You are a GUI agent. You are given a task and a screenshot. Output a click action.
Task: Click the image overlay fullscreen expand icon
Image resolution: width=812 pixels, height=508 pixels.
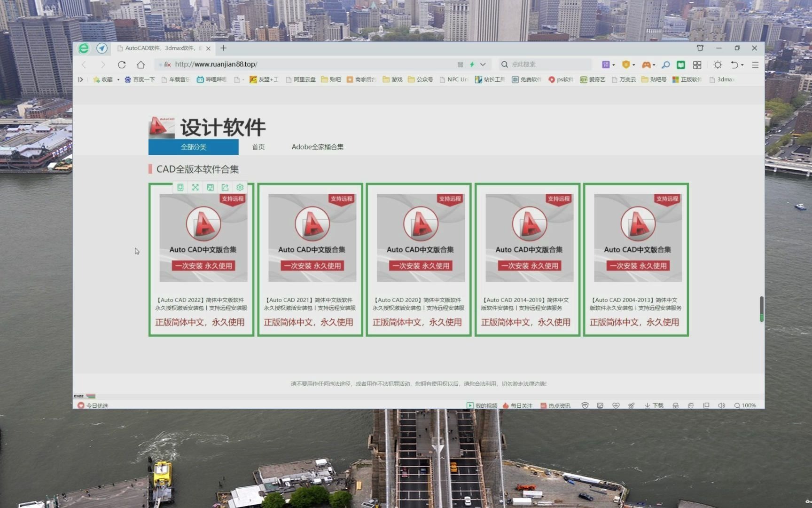(x=195, y=187)
